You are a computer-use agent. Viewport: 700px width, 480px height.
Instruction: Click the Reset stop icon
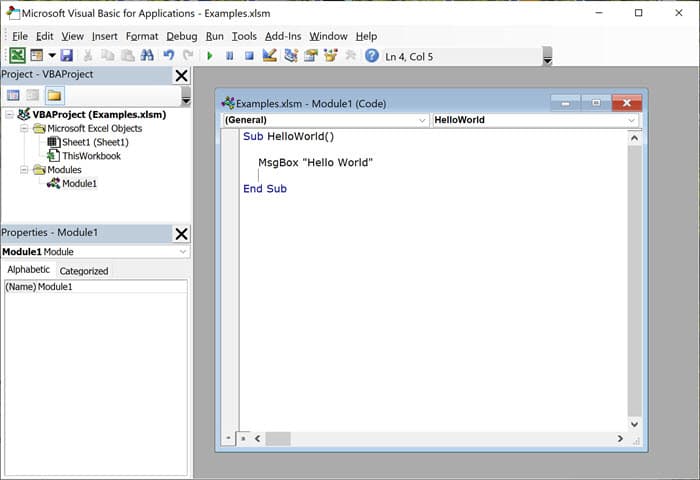click(249, 56)
